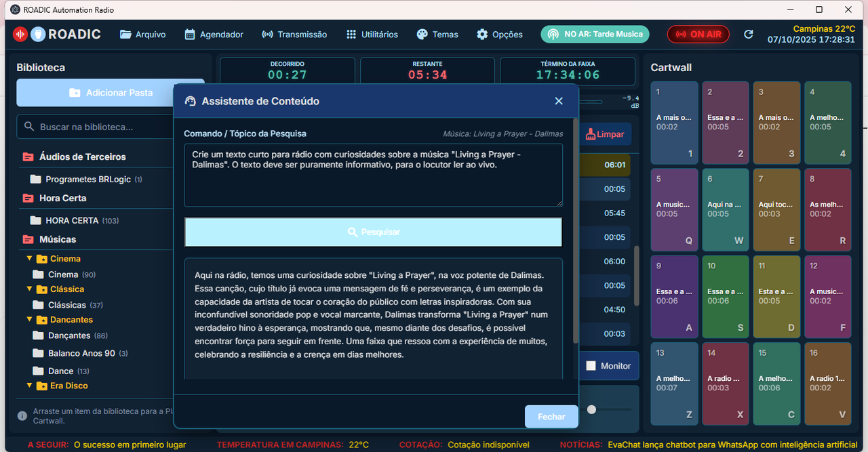Click the TÉRMINO DA FAIXA time display
The image size is (868, 452).
click(568, 70)
